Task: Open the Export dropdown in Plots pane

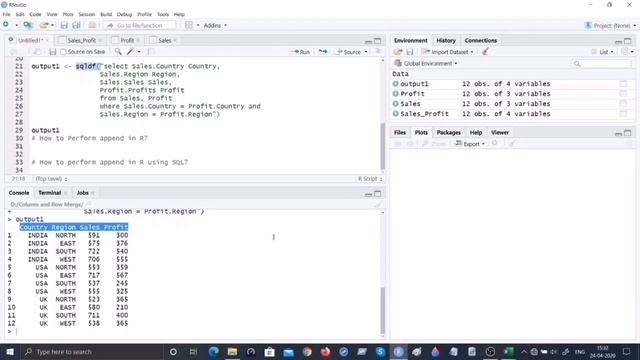Action: 470,144
